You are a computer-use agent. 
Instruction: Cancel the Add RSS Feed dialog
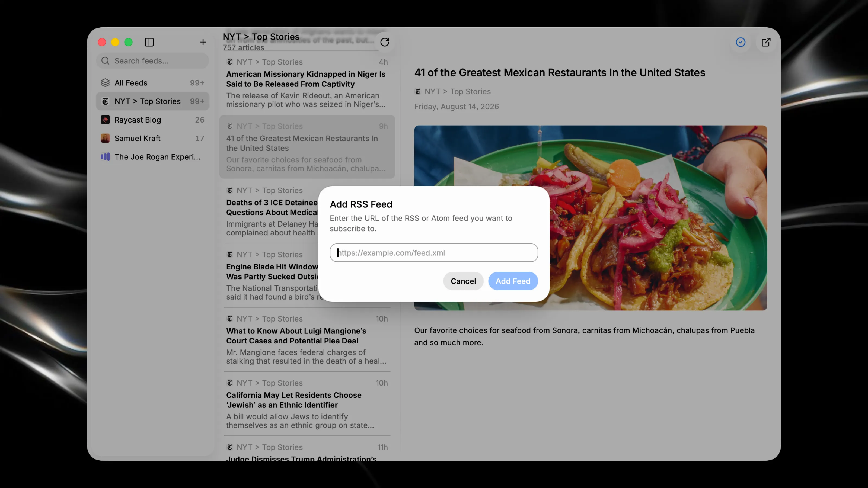463,281
